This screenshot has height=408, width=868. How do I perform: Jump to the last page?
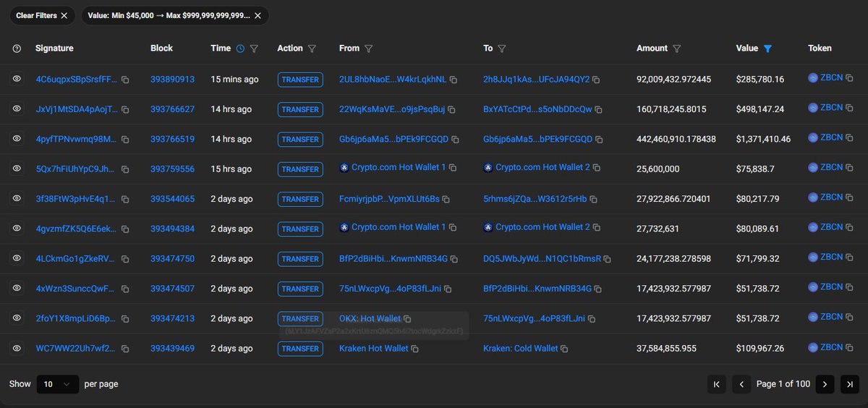coord(849,384)
